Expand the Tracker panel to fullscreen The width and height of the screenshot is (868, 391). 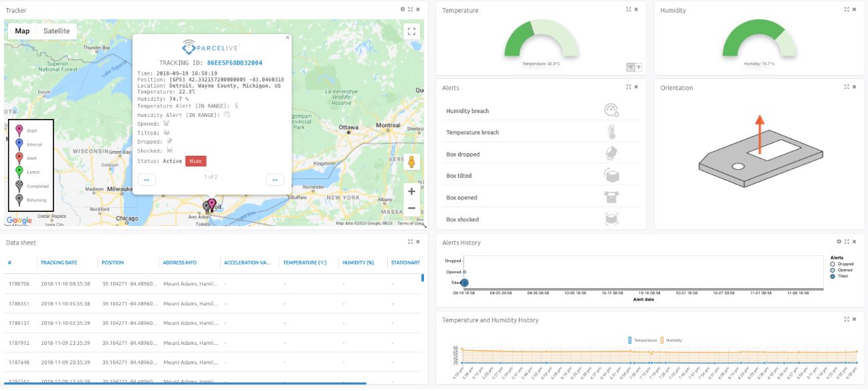[x=411, y=9]
